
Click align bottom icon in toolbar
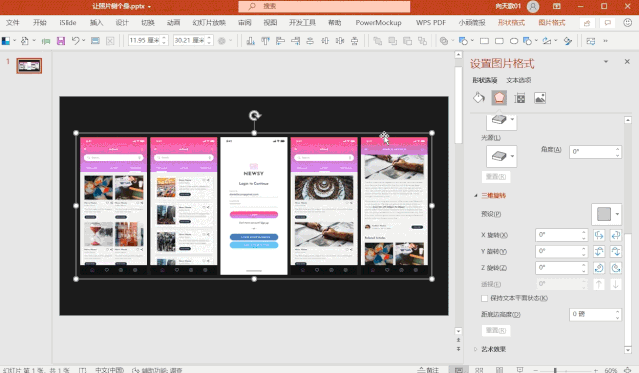coord(251,41)
